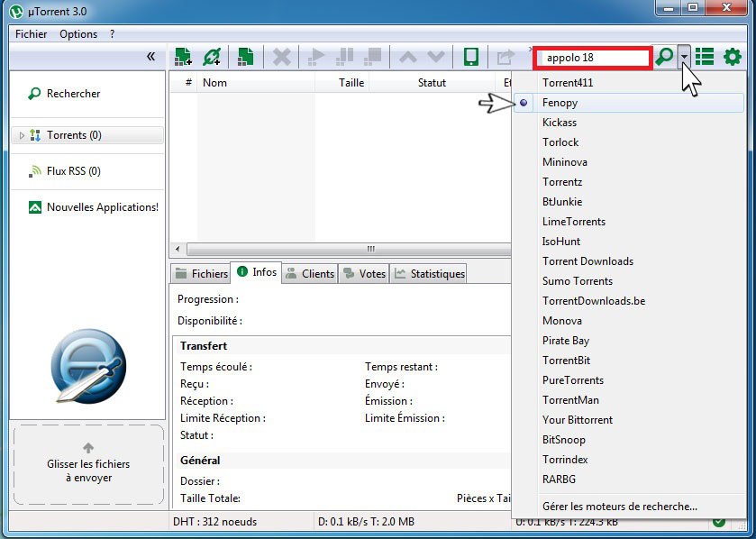Viewport: 756px width, 539px height.
Task: Click the Share toolbar icon
Action: pos(506,58)
